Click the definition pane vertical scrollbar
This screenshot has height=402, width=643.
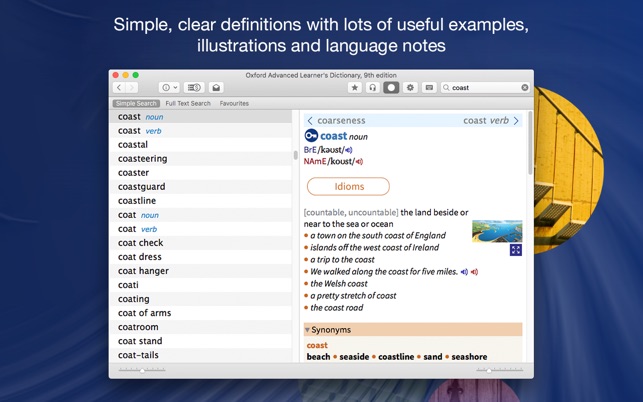pos(530,144)
